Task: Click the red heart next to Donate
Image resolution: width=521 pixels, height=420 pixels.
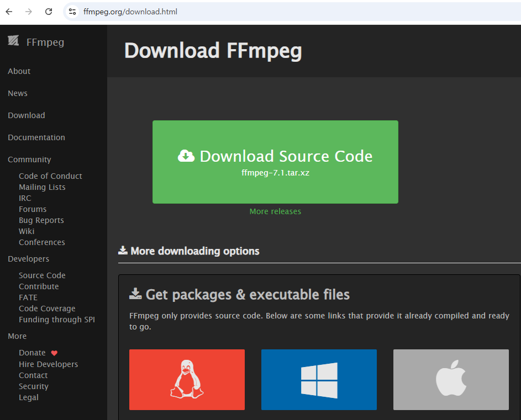Action: (54, 353)
